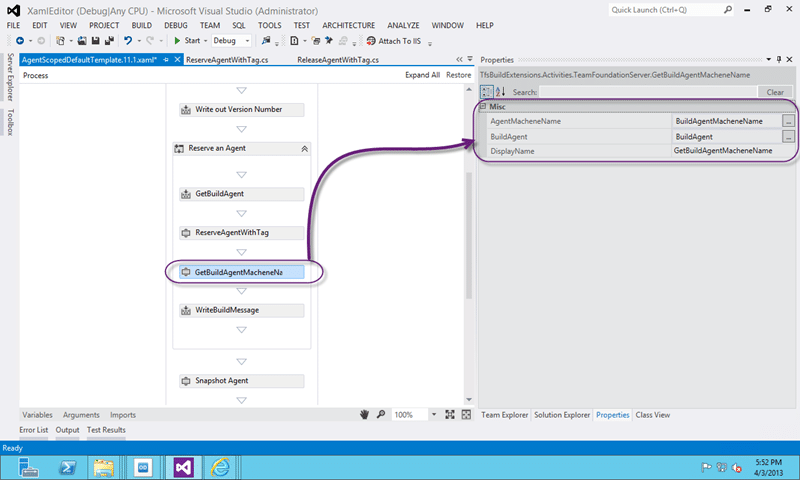The image size is (800, 480).
Task: Click the Properties Search field
Action: pos(648,92)
